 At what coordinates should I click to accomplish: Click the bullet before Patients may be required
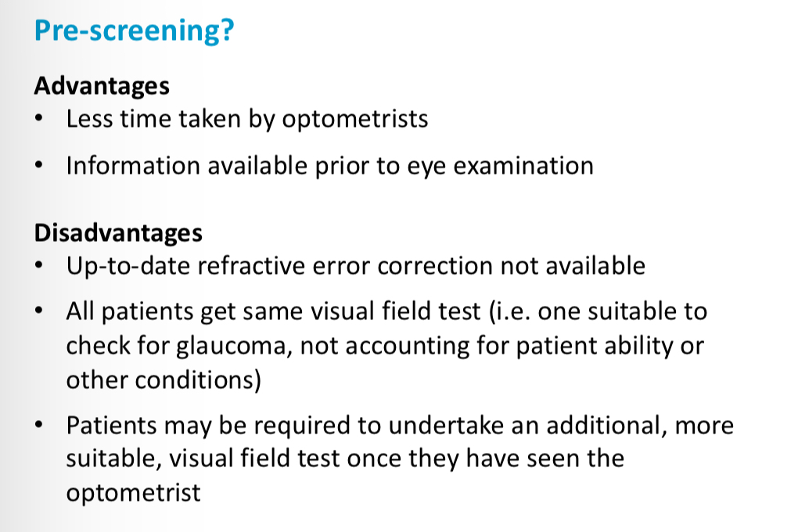pos(39,425)
